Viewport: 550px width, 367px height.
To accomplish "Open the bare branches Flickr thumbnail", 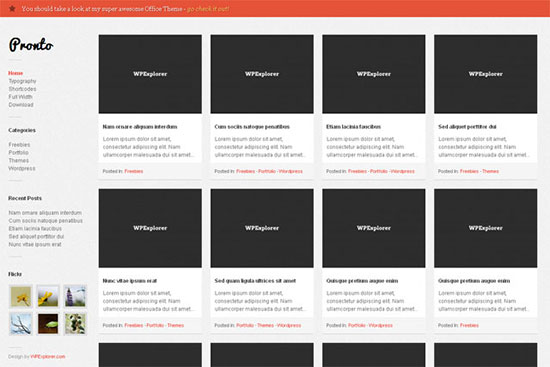I will [21, 323].
